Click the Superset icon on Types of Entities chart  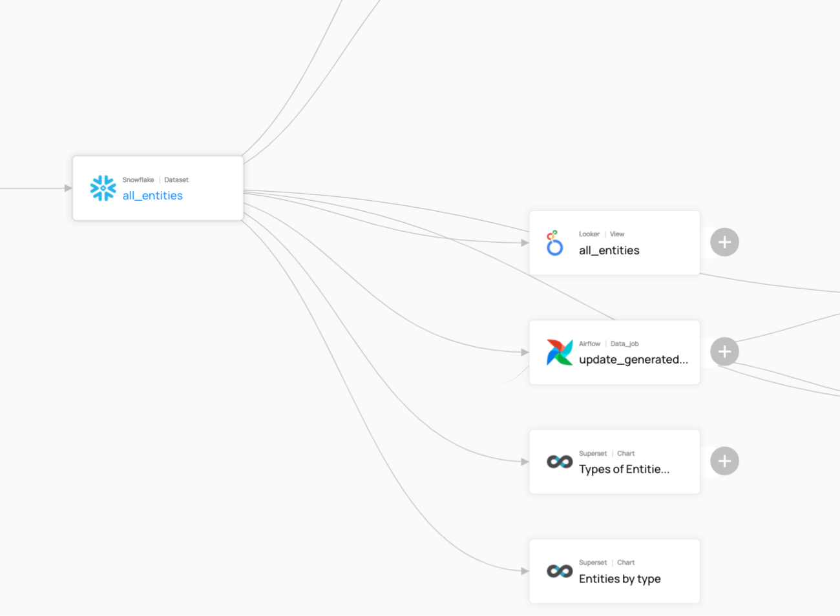559,461
